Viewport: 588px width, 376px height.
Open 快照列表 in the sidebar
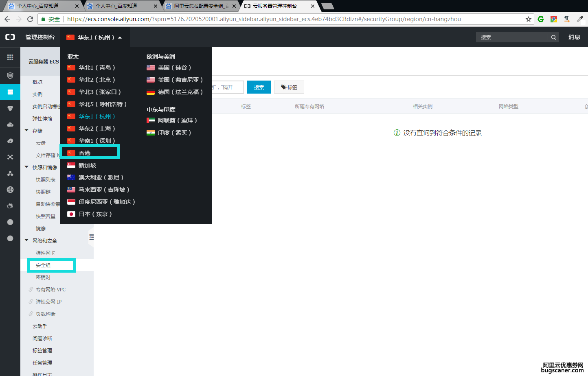point(45,179)
